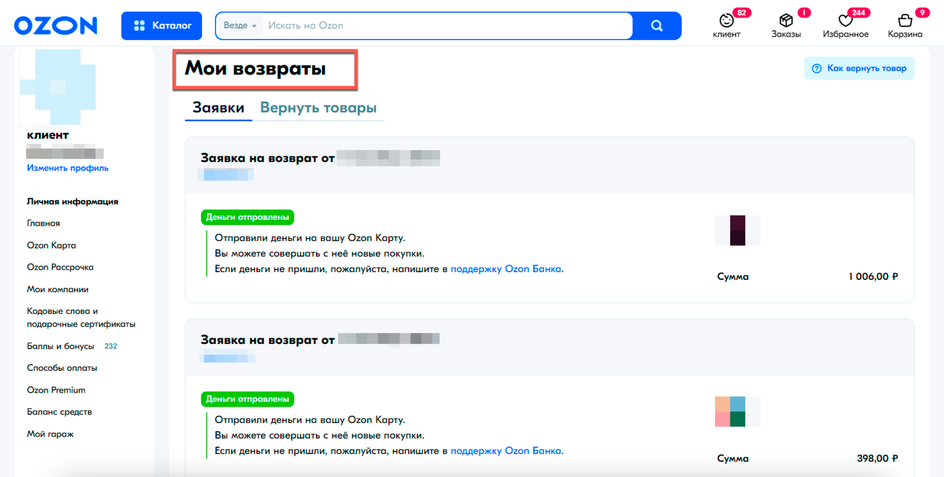Open Мои компании in the sidebar
The width and height of the screenshot is (944, 477).
click(58, 290)
